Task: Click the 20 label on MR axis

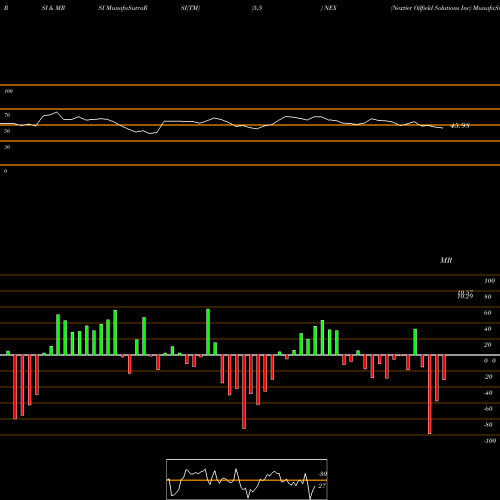Action: (x=488, y=345)
